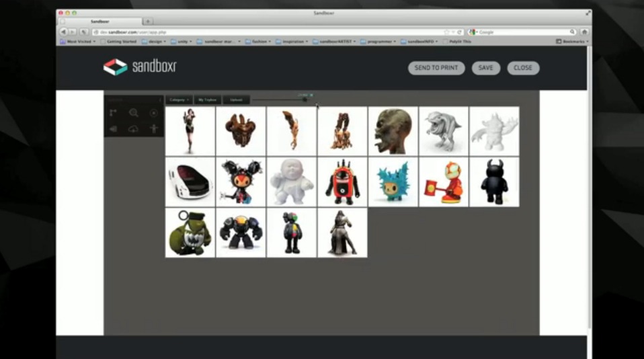Expand the unity bookmarks folder
The height and width of the screenshot is (359, 644).
[x=181, y=42]
